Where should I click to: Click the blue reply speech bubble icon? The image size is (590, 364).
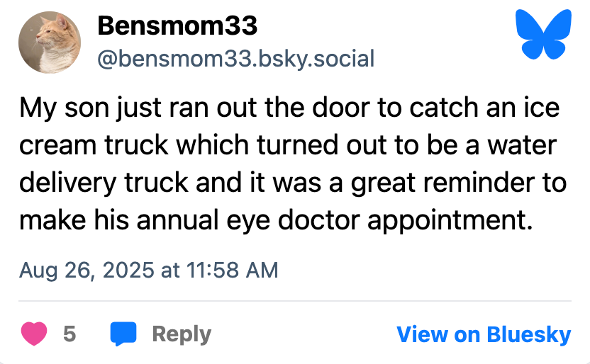point(123,334)
